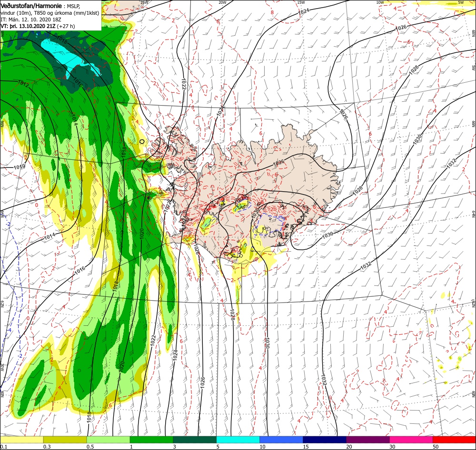The width and height of the screenshot is (476, 450).
Task: Pick the blue 10–15 legend swatch
Action: coord(281,440)
